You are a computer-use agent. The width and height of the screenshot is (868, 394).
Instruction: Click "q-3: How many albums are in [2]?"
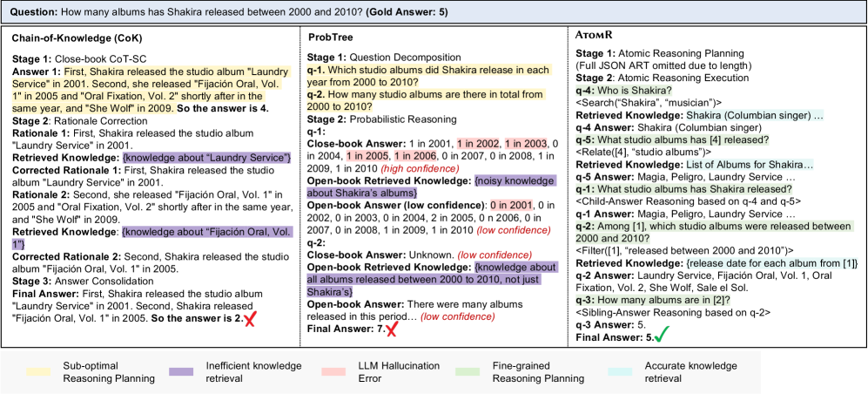point(653,300)
